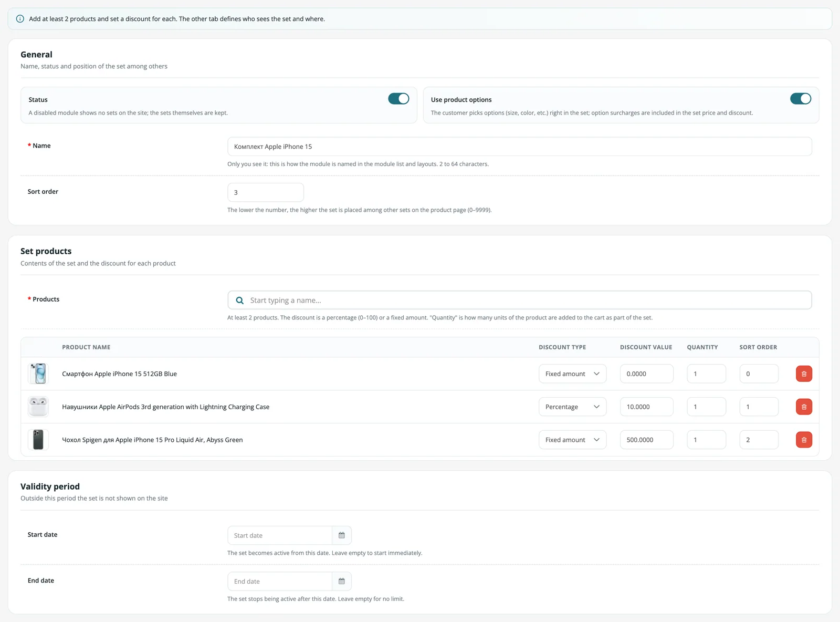
Task: Edit discount value 500.0000 for Spigen case
Action: 647,440
